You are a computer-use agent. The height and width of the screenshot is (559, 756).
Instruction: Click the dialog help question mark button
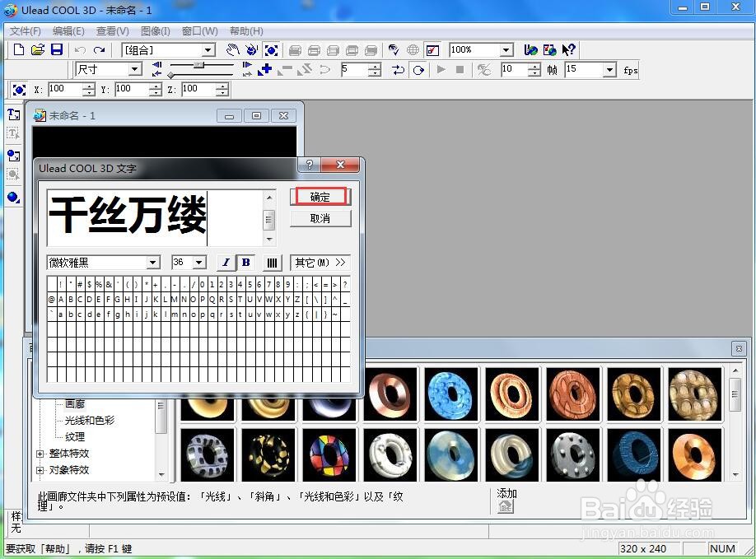tap(309, 165)
